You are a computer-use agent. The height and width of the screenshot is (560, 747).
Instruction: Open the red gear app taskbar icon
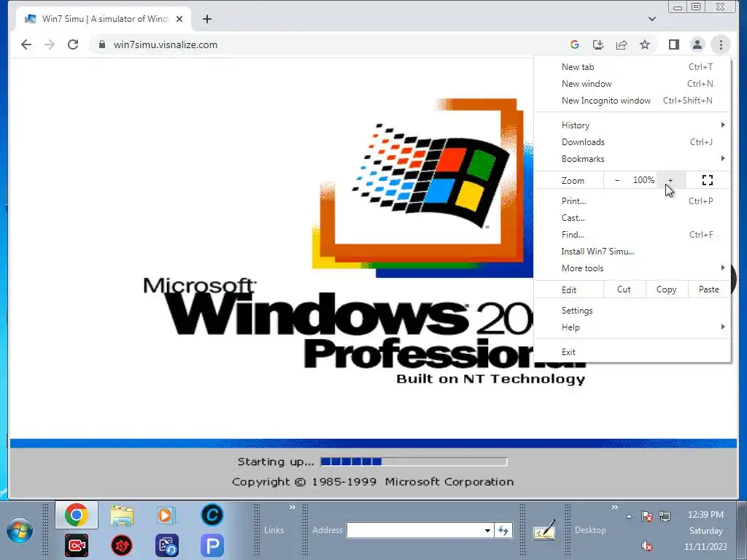click(122, 545)
